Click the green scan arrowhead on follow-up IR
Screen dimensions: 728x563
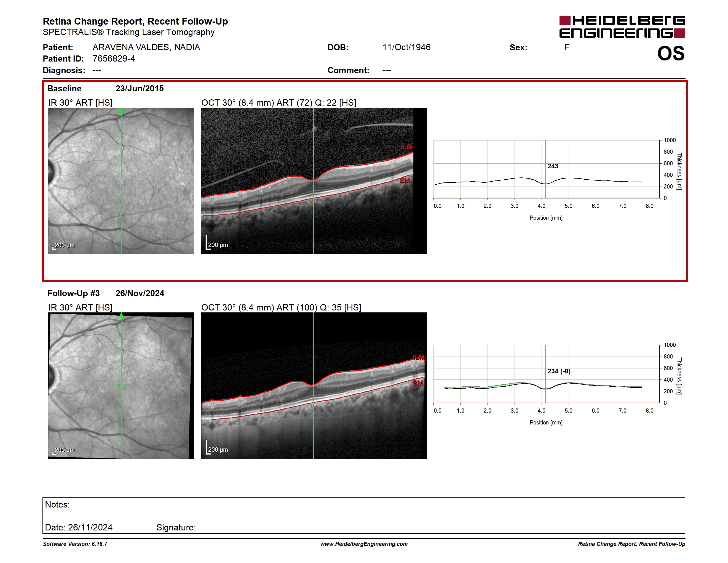pos(121,315)
